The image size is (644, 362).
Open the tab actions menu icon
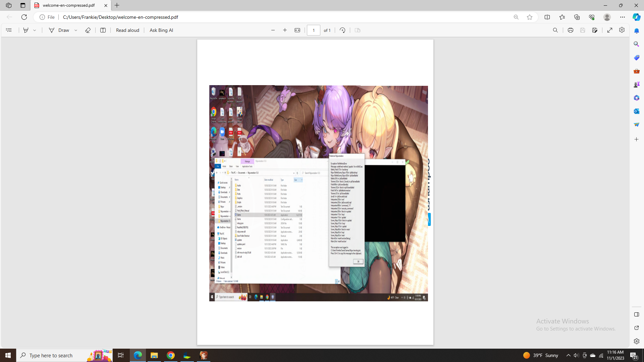(23, 5)
